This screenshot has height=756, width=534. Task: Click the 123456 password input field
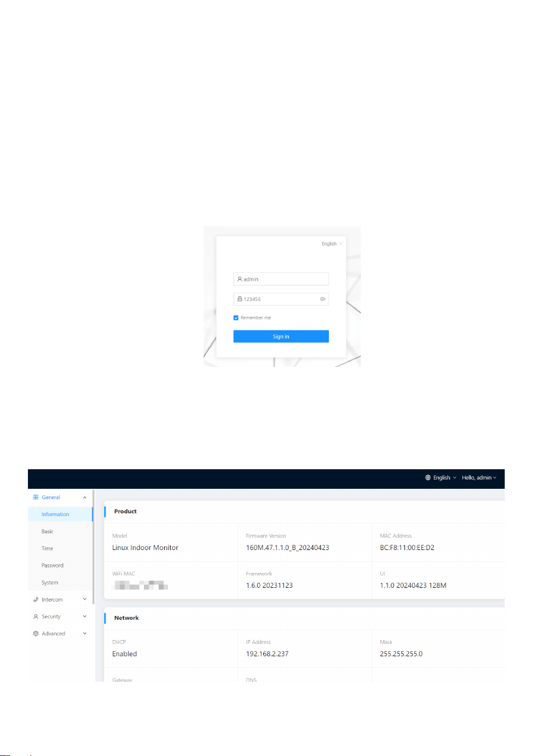point(281,299)
